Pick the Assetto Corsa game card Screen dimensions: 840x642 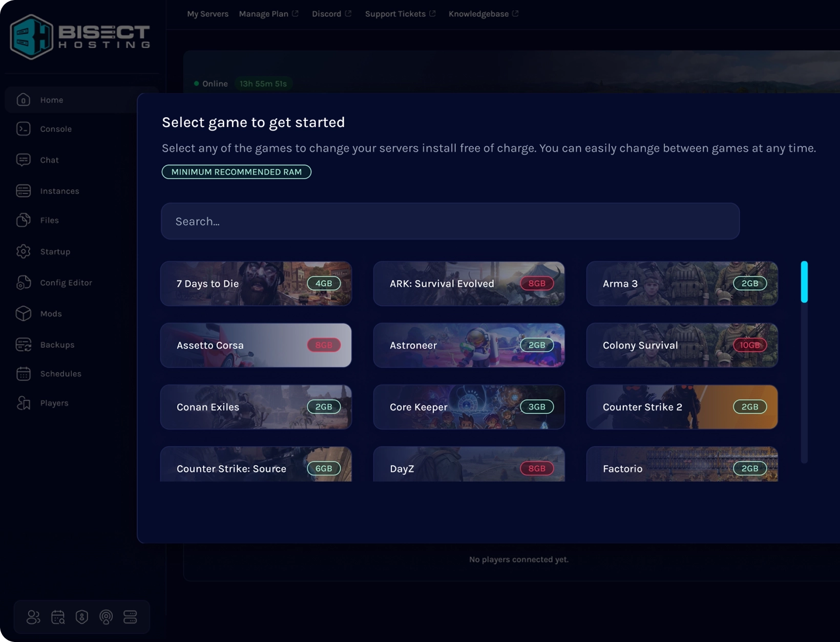click(256, 345)
